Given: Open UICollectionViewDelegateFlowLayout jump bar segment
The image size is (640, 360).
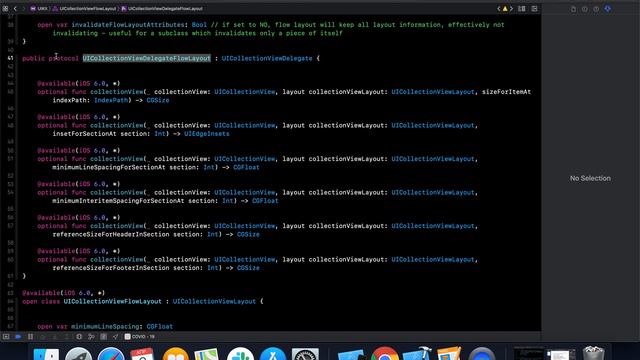Looking at the screenshot, I should click(x=162, y=9).
